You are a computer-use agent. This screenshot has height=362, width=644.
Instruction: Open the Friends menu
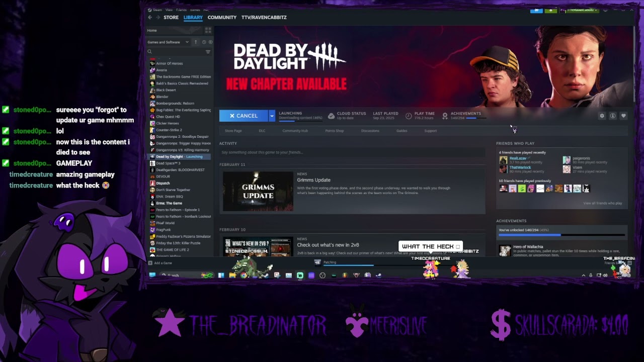(x=181, y=10)
